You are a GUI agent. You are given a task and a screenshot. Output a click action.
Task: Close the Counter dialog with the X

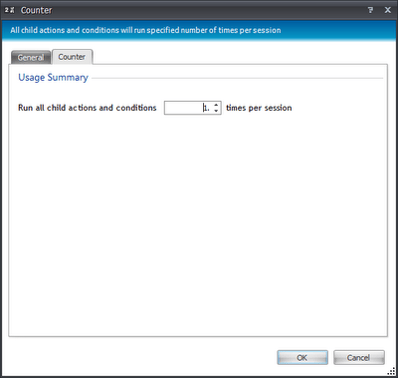(x=388, y=10)
